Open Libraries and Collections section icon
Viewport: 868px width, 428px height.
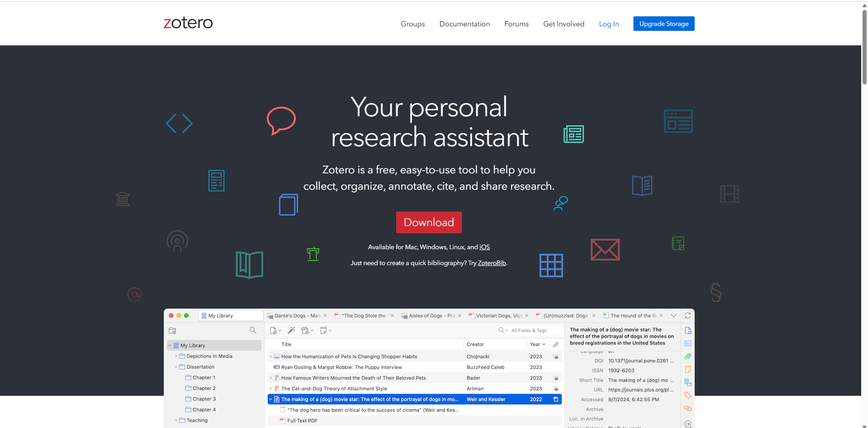(x=688, y=382)
